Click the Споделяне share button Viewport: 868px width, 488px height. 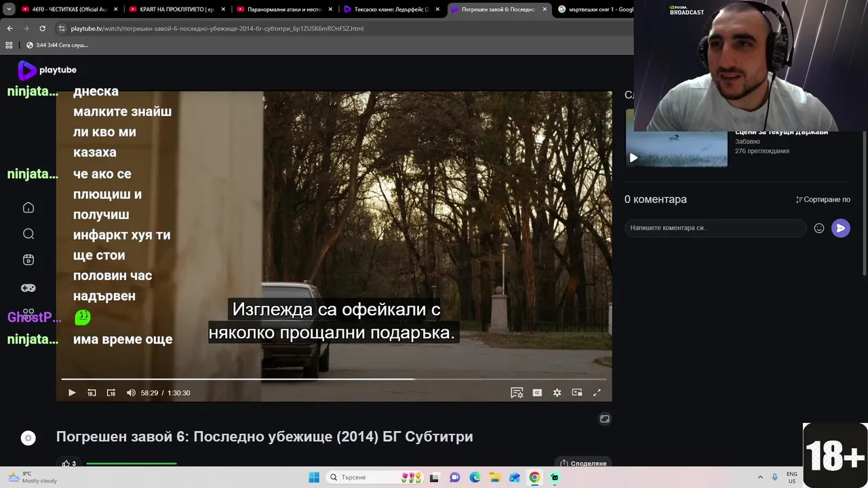(x=583, y=464)
